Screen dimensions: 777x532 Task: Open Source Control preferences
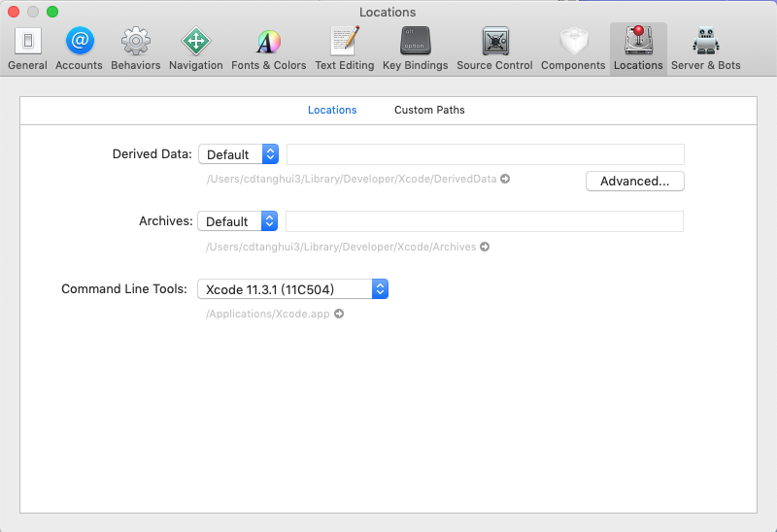[x=494, y=49]
